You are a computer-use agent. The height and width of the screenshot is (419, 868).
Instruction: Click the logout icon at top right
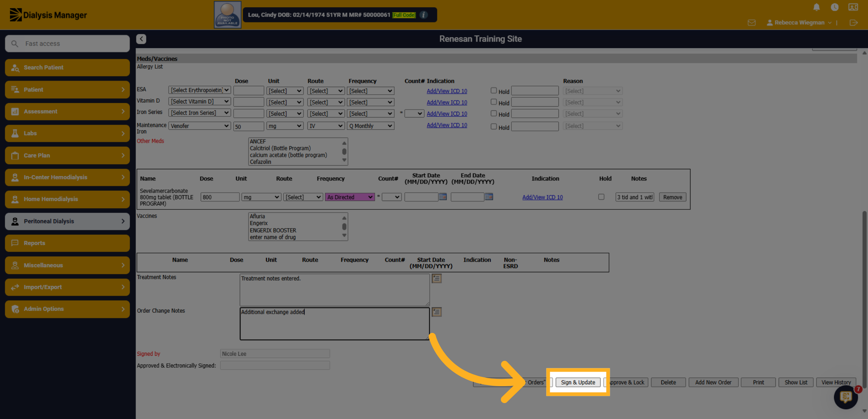[854, 23]
